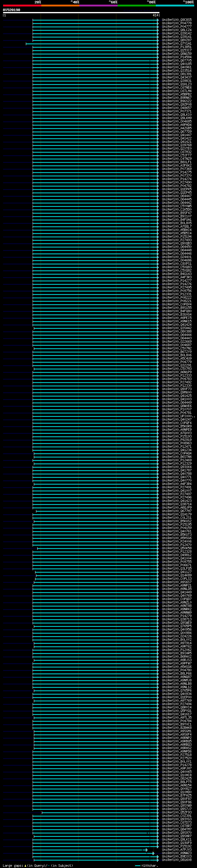Screen dimensions: 197x868
Task: Select the UniRef100_P13851 label
Action: click(176, 47)
